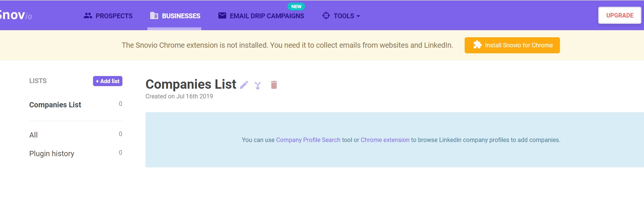Follow the Chrome extension link
Screen dimensions: 644x202
[385, 140]
